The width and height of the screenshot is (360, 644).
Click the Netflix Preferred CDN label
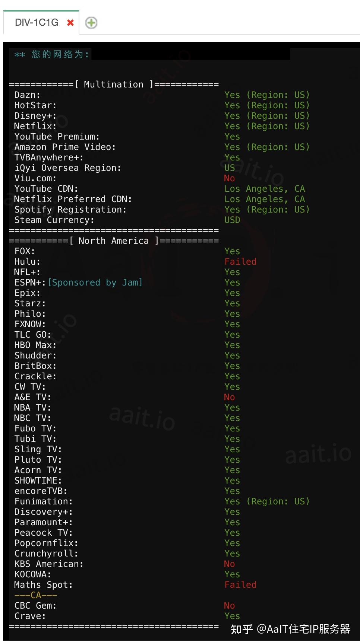tap(73, 199)
